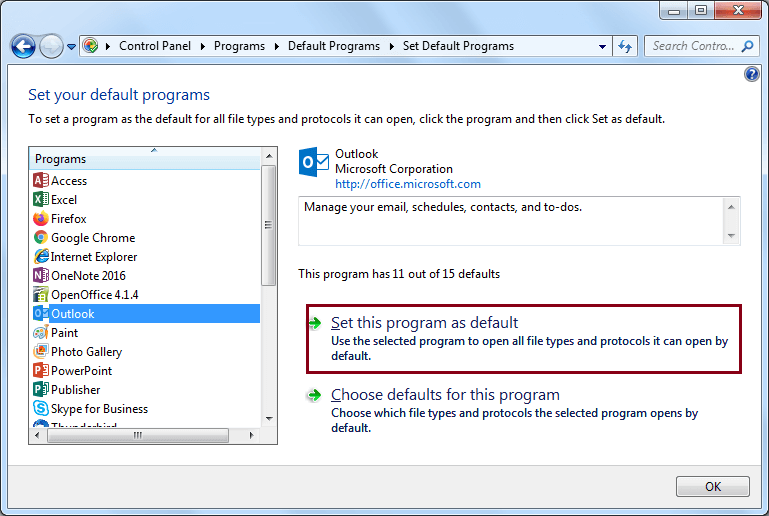Click the Paint palette icon
The image size is (769, 516).
tap(41, 333)
